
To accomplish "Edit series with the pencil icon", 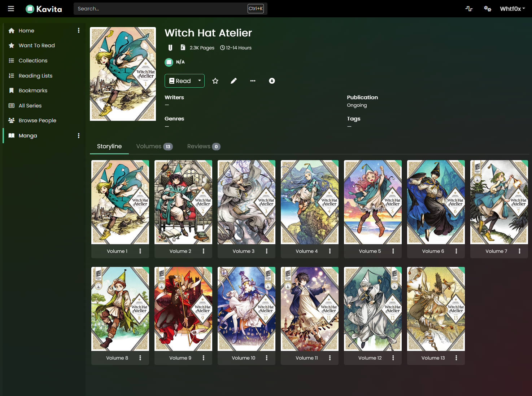I will [x=234, y=81].
